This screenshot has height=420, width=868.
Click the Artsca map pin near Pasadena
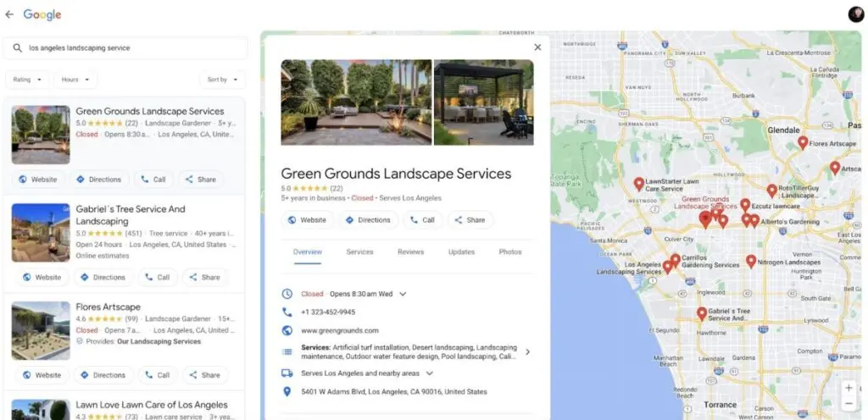pos(835,168)
